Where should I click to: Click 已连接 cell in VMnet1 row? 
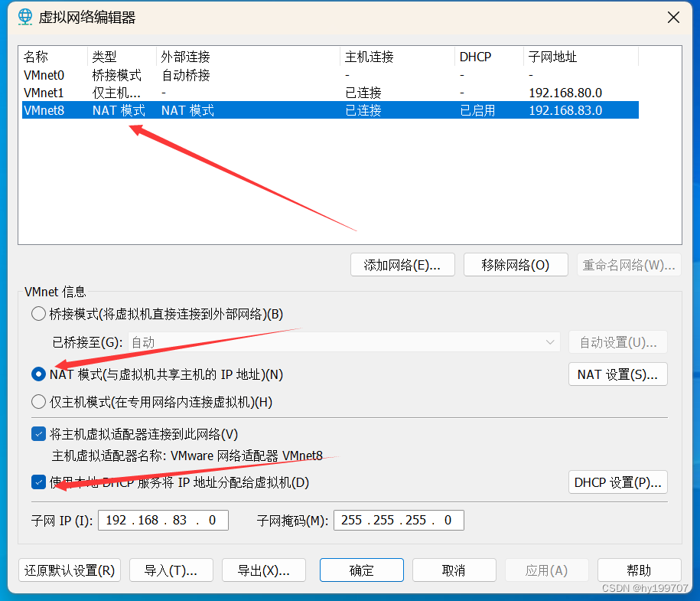(x=363, y=93)
